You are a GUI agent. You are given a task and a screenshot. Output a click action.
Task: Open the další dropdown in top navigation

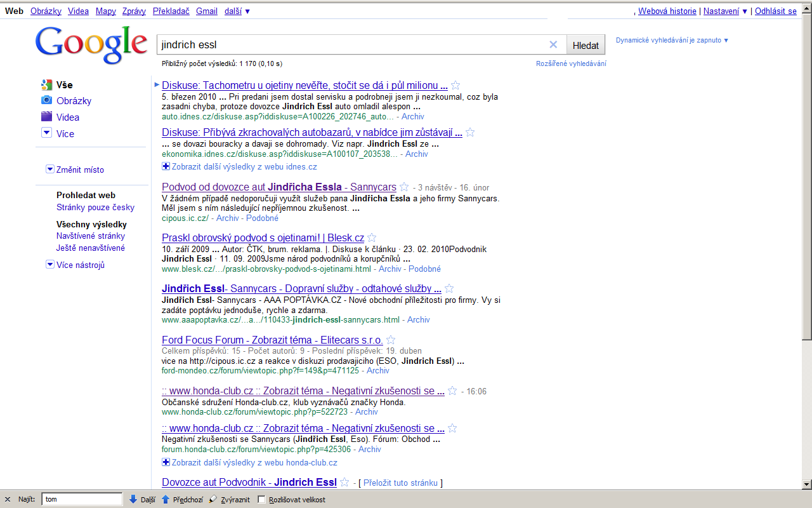coord(237,11)
